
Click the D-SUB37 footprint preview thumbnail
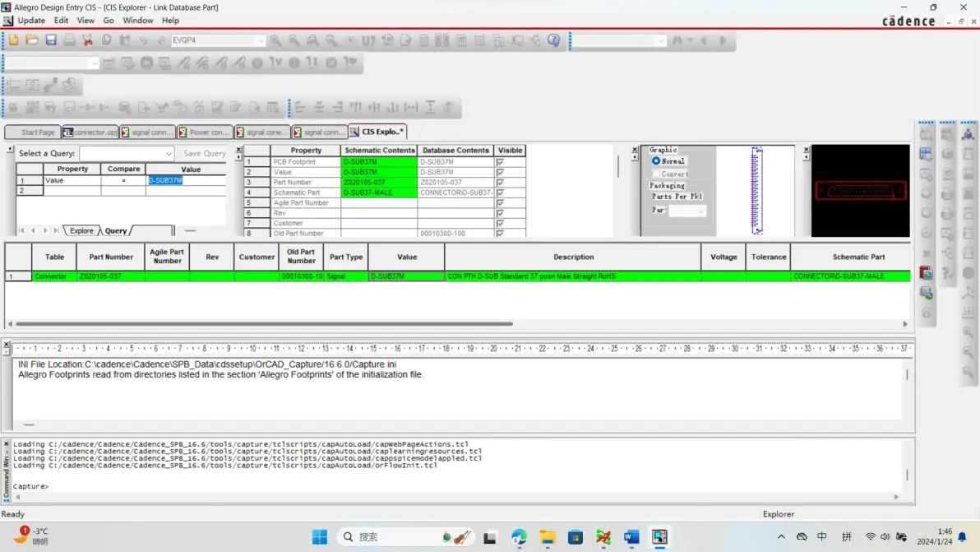(x=861, y=191)
